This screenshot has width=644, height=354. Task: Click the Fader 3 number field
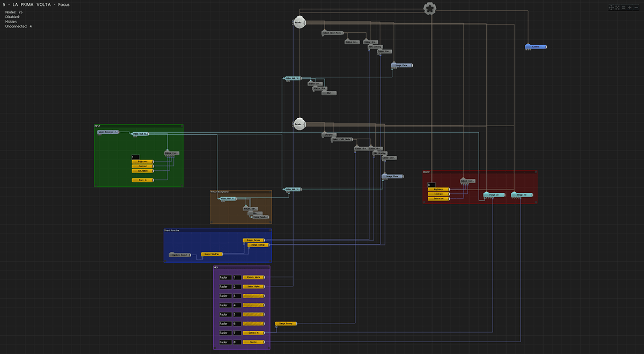point(236,296)
